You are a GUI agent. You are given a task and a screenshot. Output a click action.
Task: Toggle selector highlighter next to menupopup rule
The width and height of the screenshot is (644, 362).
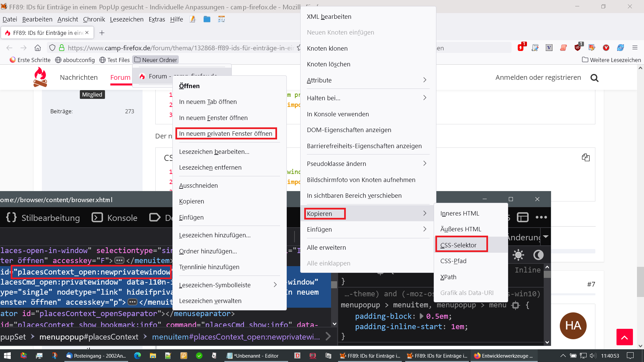pyautogui.click(x=516, y=305)
